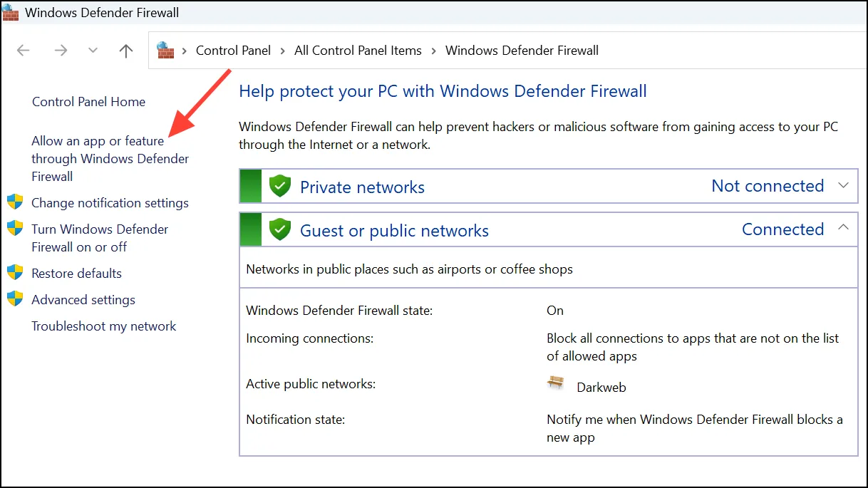Screen dimensions: 868x488
Task: Go back with the left arrow
Action: pyautogui.click(x=24, y=51)
